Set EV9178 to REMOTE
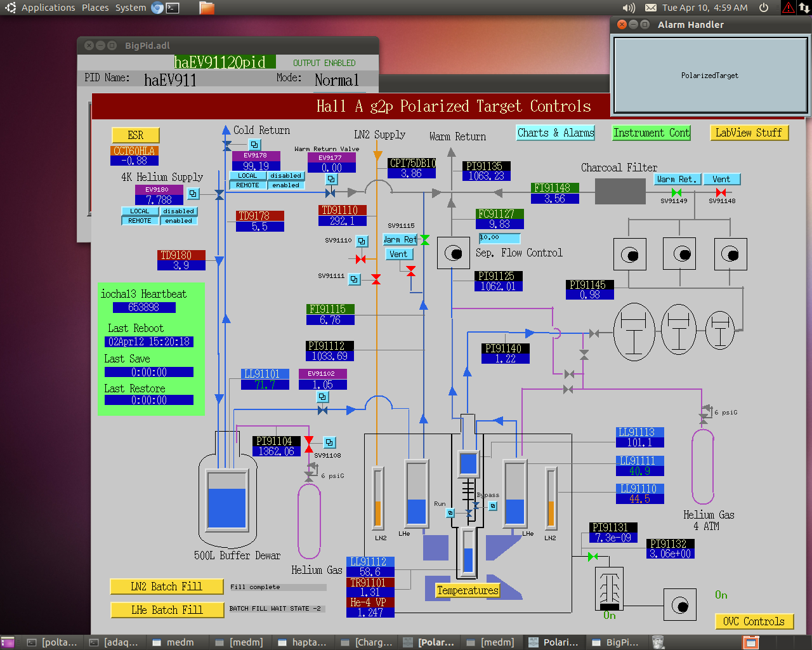 coord(247,185)
